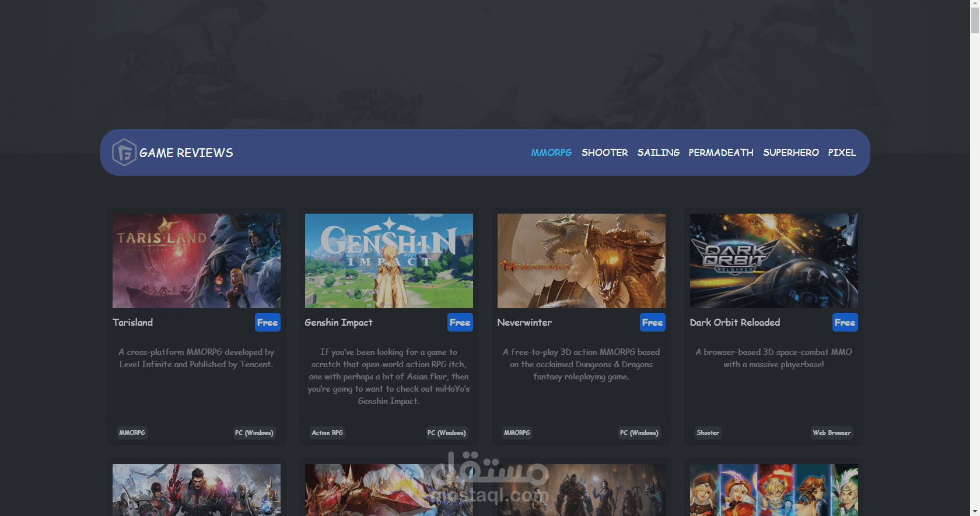View the Neverwinter dragon thumbnail

582,261
